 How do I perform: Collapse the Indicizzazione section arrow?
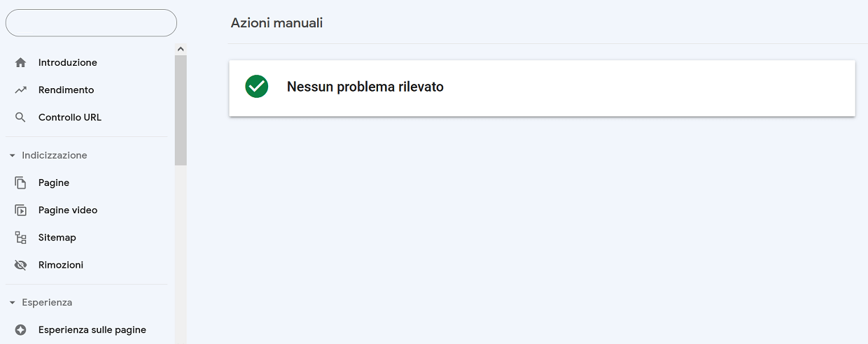click(x=12, y=156)
